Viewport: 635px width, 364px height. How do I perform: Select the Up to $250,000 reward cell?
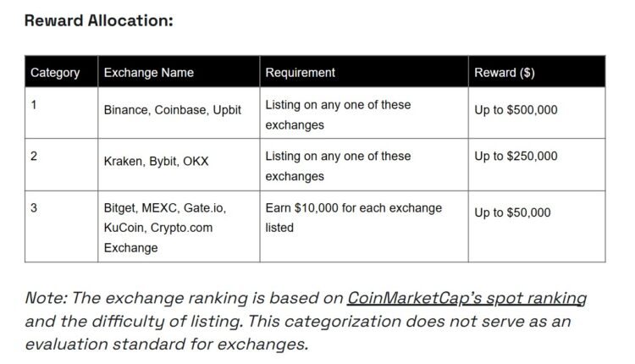pyautogui.click(x=516, y=157)
